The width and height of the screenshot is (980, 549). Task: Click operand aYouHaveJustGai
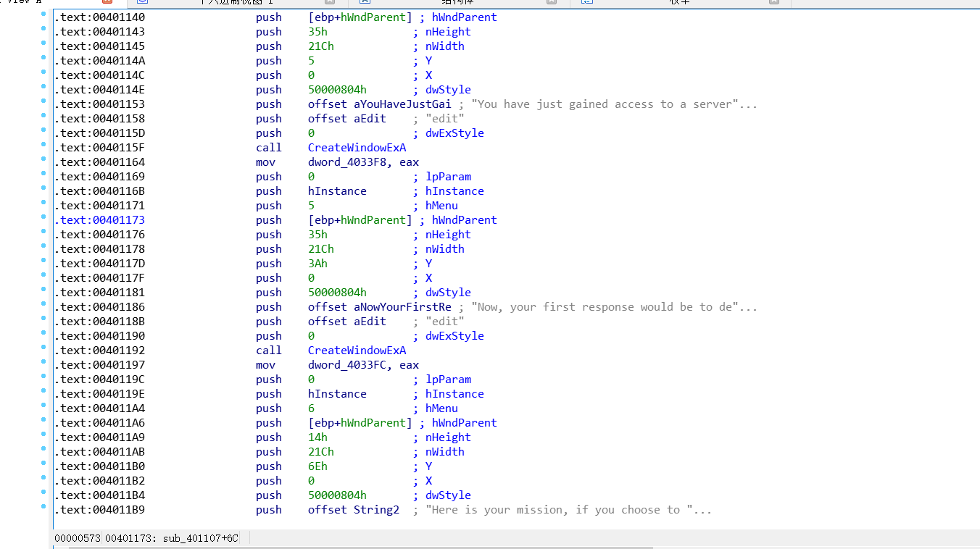[402, 104]
